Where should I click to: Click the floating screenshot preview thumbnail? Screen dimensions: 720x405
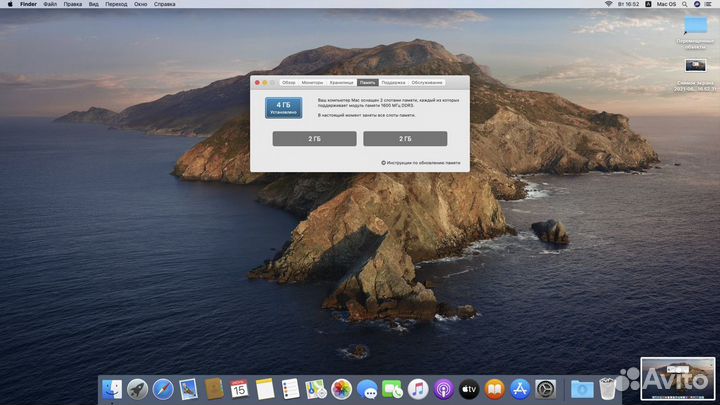(678, 379)
